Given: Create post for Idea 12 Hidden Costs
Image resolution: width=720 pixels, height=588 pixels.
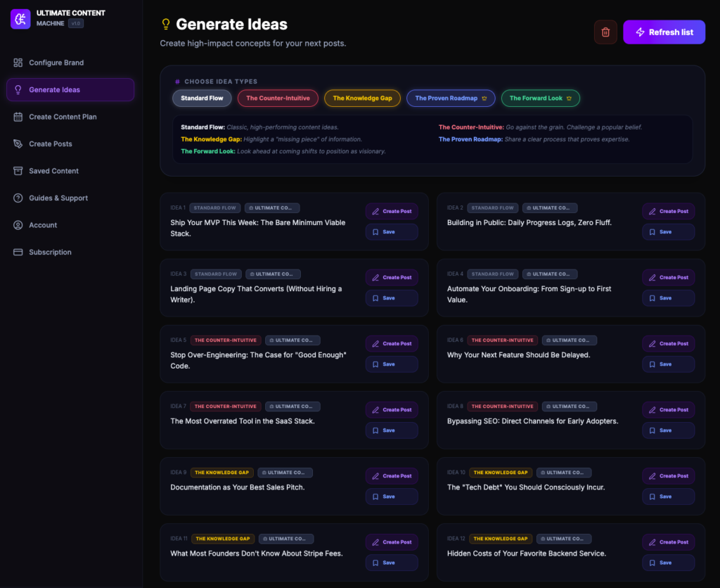Looking at the screenshot, I should click(668, 542).
